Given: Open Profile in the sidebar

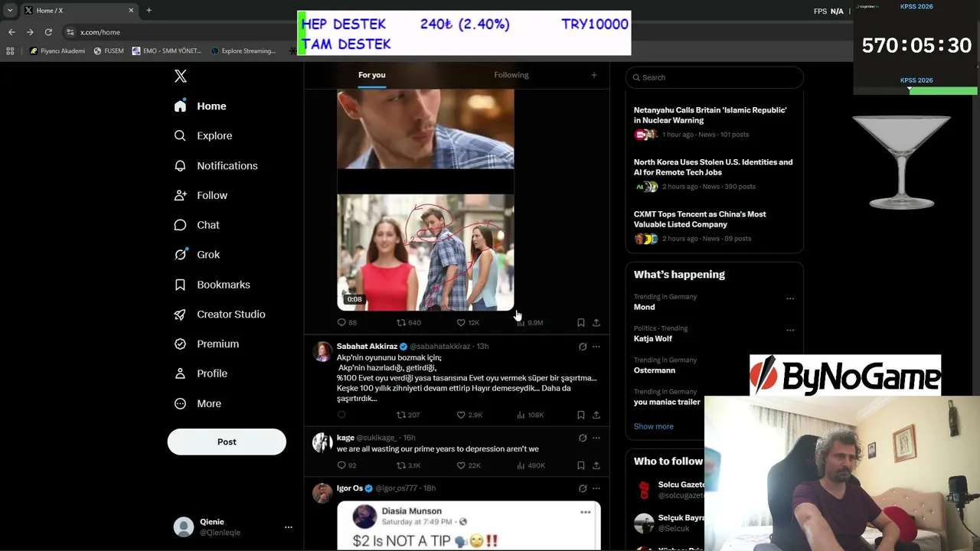Looking at the screenshot, I should point(201,373).
